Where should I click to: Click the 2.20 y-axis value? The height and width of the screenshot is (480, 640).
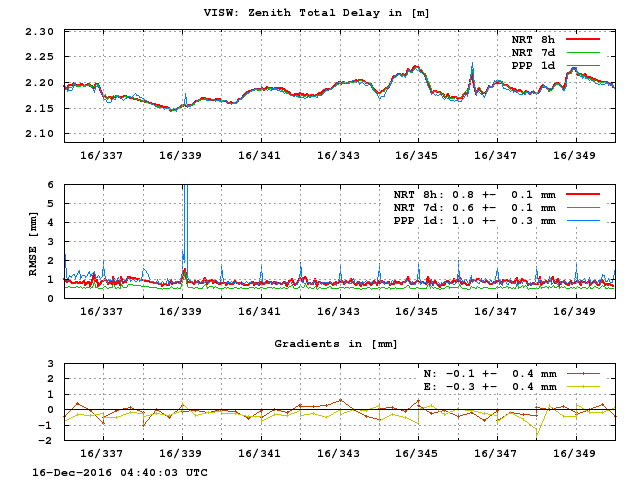pyautogui.click(x=39, y=83)
